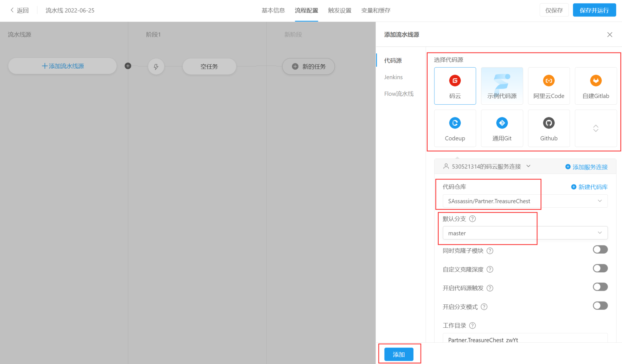622x364 pixels.
Task: Select the Codeup code source icon
Action: tap(455, 123)
